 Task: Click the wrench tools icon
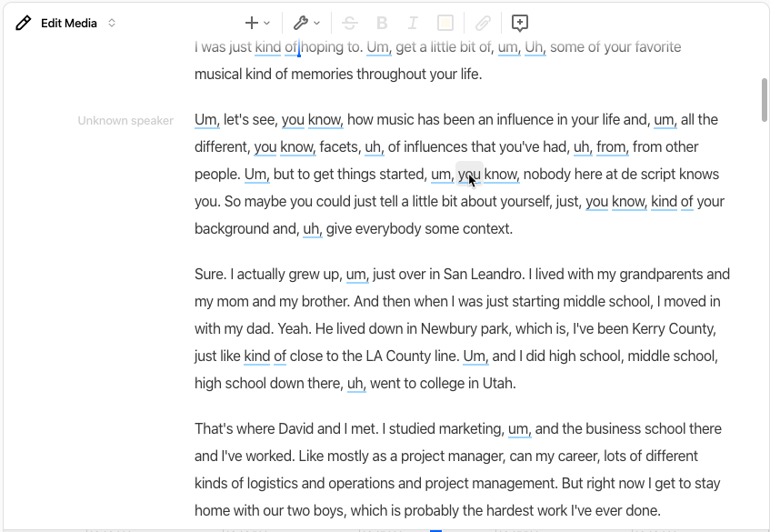point(301,23)
